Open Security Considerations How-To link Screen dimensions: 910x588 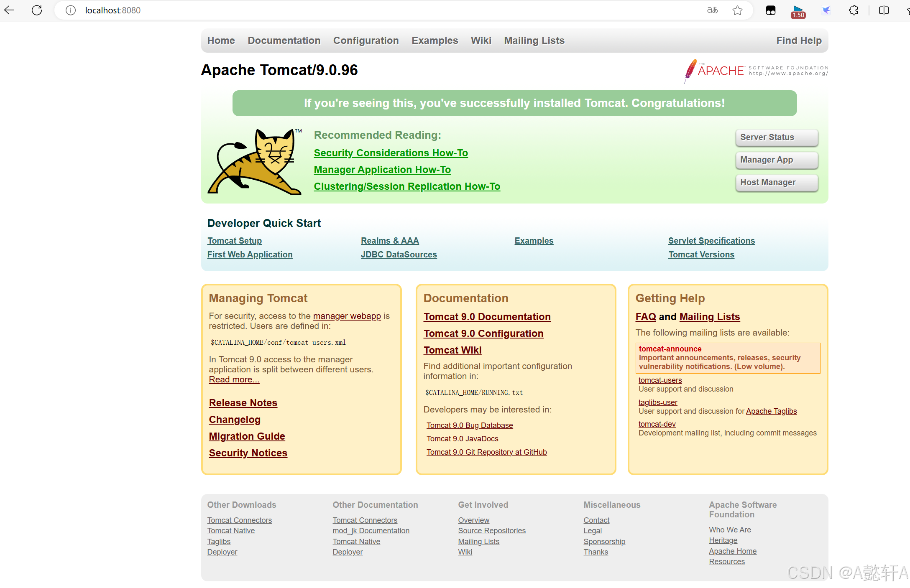(x=391, y=153)
